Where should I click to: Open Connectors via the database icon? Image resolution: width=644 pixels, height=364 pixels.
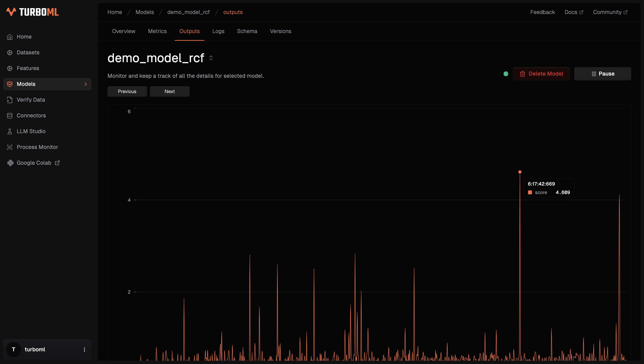click(10, 115)
